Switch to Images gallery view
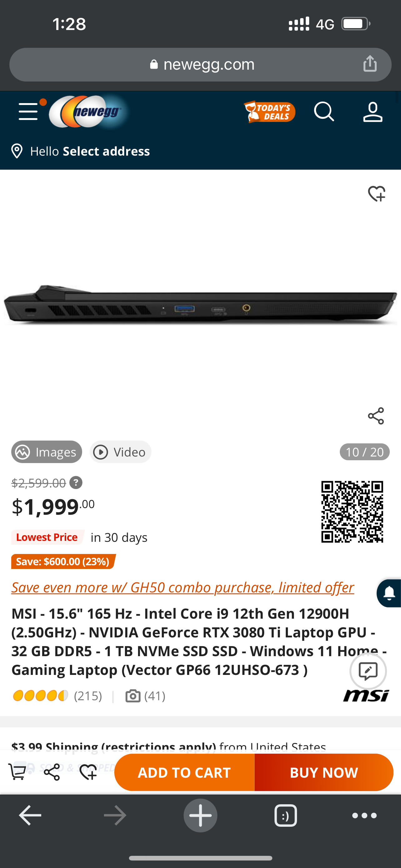This screenshot has height=868, width=401. [x=47, y=452]
